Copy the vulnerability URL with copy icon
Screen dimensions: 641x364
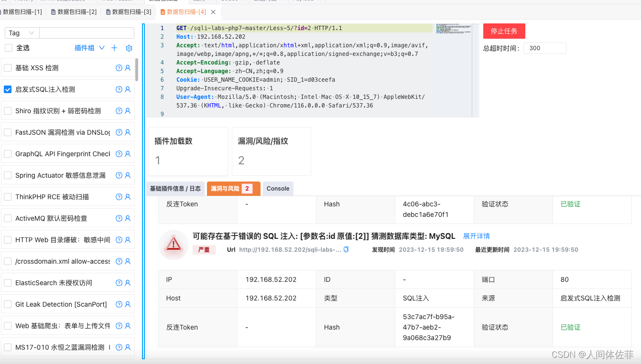click(x=346, y=249)
